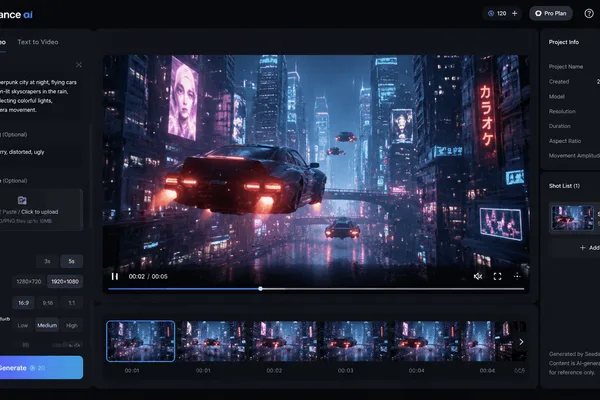Open the Pro Plan button

tap(551, 13)
